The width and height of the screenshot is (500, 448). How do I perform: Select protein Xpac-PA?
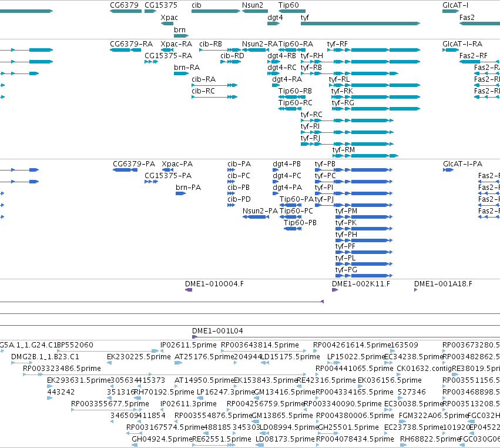tap(167, 170)
